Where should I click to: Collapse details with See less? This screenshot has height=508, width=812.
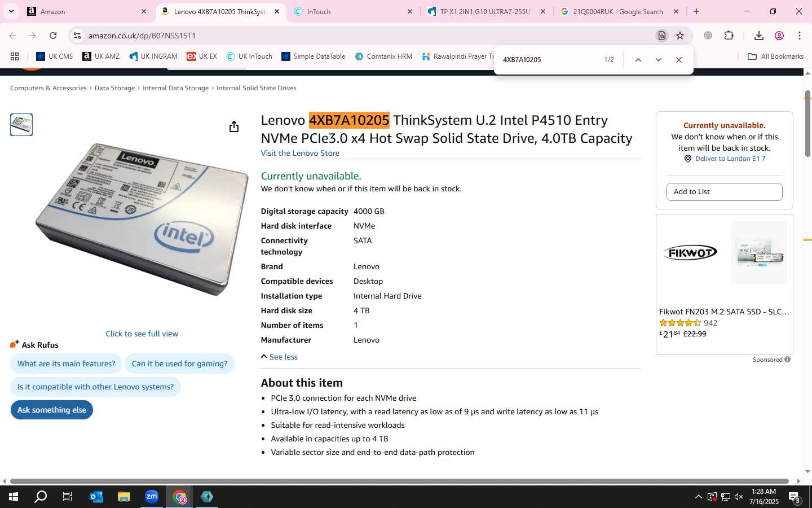pyautogui.click(x=279, y=357)
